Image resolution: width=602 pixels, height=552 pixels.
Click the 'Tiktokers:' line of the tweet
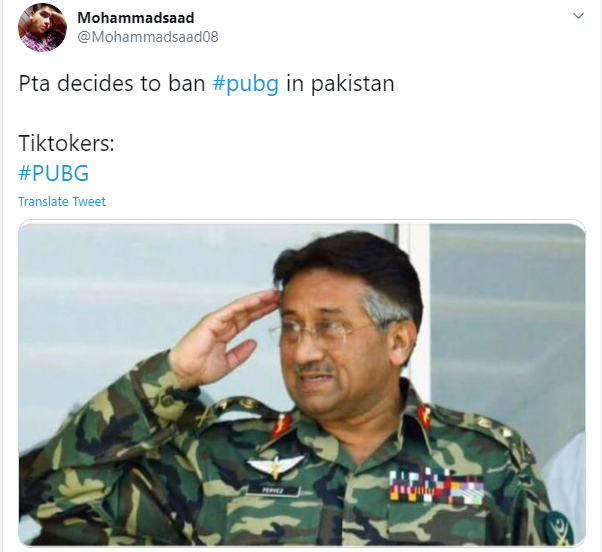[66, 143]
